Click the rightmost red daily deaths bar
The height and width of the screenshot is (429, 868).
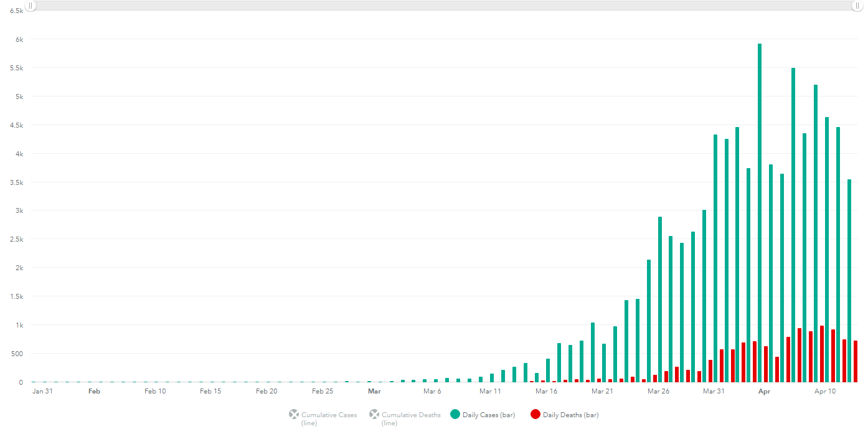coord(856,361)
